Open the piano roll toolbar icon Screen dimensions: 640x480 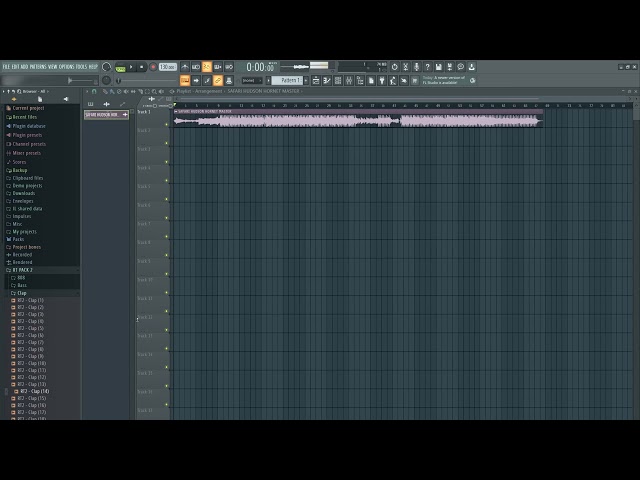[327, 80]
